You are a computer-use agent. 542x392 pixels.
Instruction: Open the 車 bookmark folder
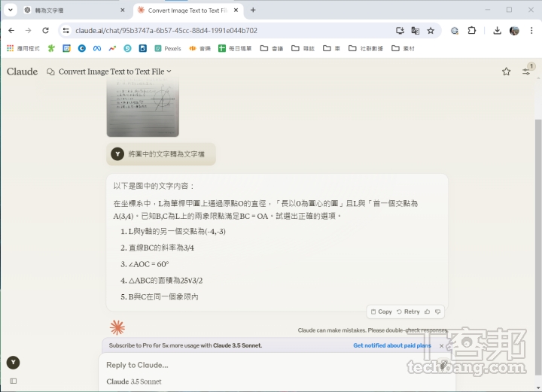[331, 48]
